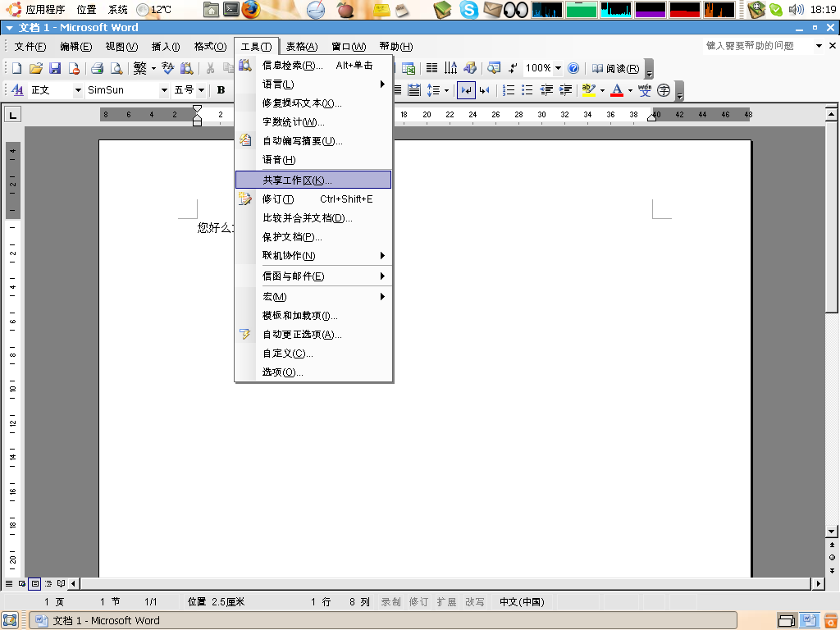Image resolution: width=840 pixels, height=630 pixels.
Task: Toggle bold formatting
Action: (221, 90)
